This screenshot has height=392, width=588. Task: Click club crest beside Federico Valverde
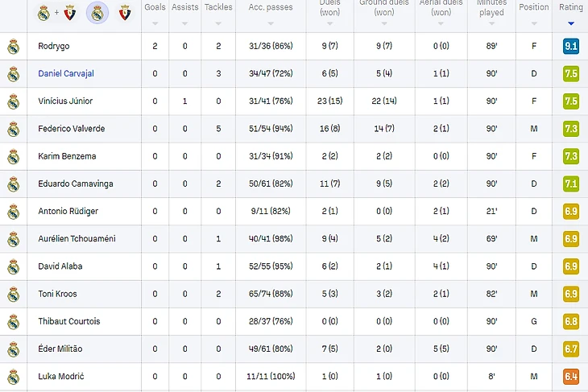14,130
